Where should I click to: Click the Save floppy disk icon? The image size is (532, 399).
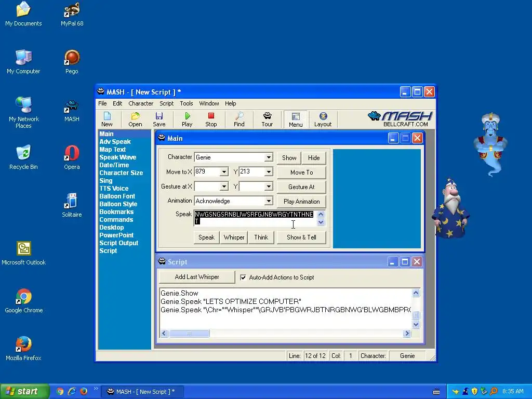[x=159, y=119]
